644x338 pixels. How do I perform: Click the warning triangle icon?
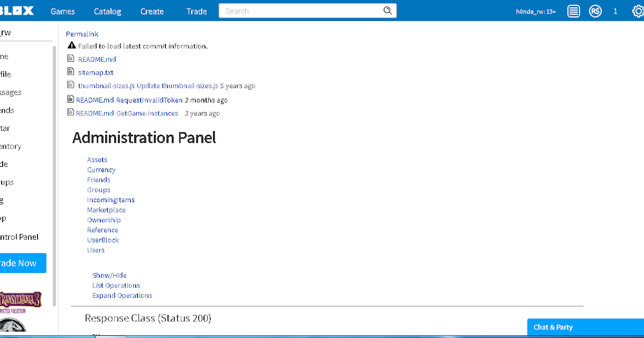[71, 46]
